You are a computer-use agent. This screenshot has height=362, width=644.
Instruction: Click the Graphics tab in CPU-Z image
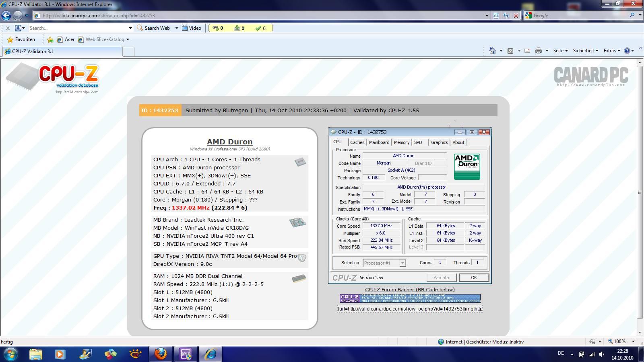coord(439,142)
